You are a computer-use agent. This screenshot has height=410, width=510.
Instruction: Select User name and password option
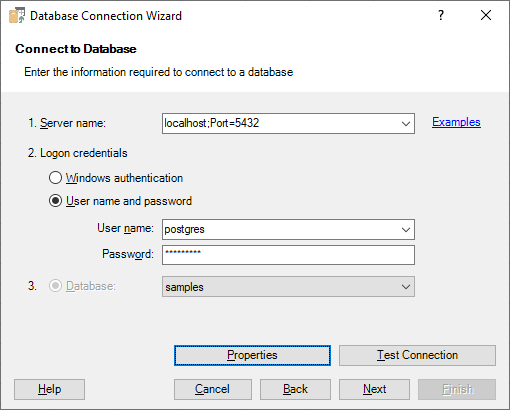[x=55, y=201]
